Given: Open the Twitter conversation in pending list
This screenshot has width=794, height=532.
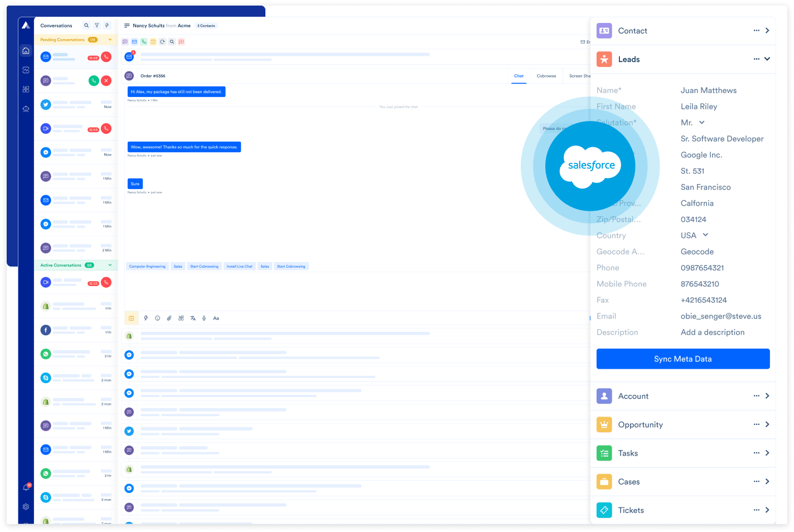Looking at the screenshot, I should [76, 104].
